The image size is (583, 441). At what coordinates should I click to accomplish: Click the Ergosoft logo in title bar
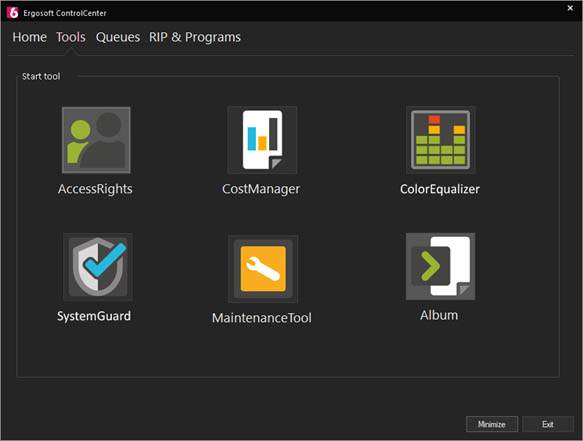coord(13,12)
